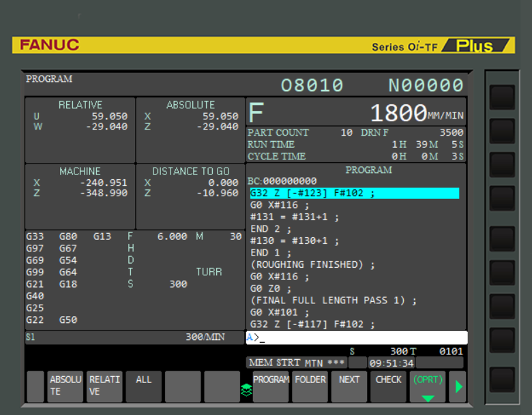This screenshot has width=532, height=415.
Task: Click the O8010 program number
Action: pos(312,85)
